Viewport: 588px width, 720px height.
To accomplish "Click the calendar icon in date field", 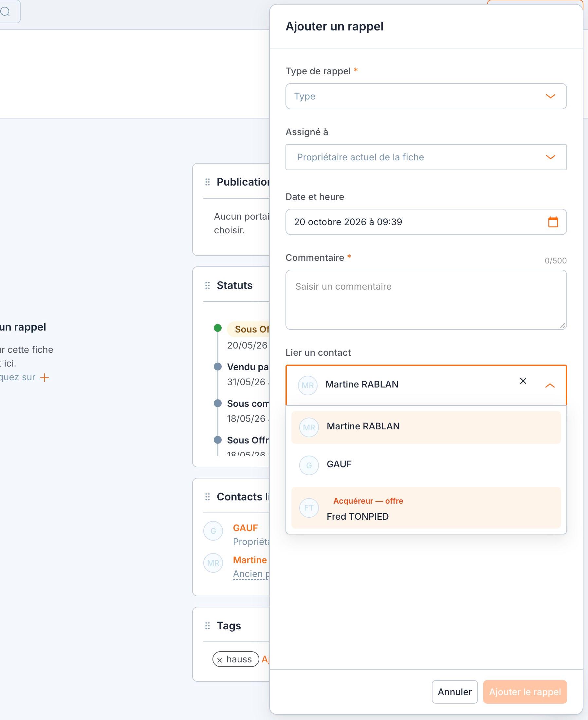I will click(x=553, y=222).
